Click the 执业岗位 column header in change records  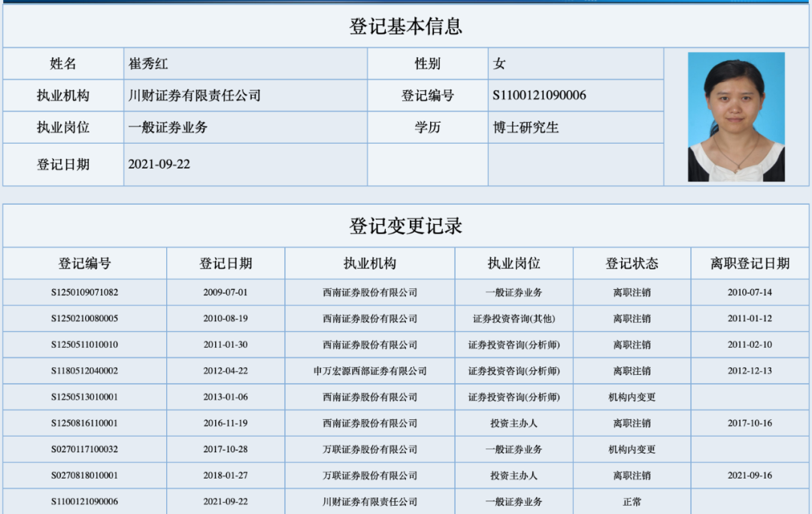(514, 263)
